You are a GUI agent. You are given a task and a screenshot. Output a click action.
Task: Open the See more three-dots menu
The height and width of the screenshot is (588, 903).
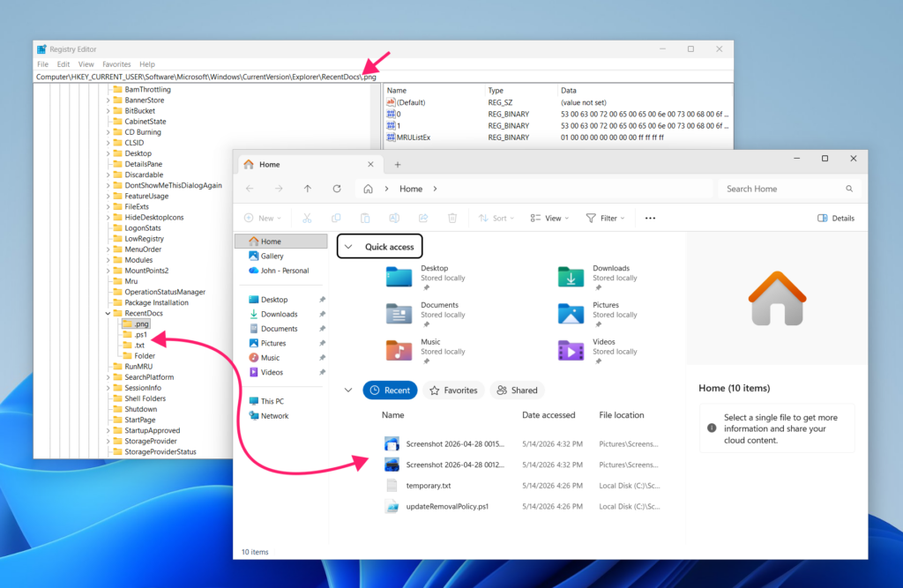tap(650, 219)
